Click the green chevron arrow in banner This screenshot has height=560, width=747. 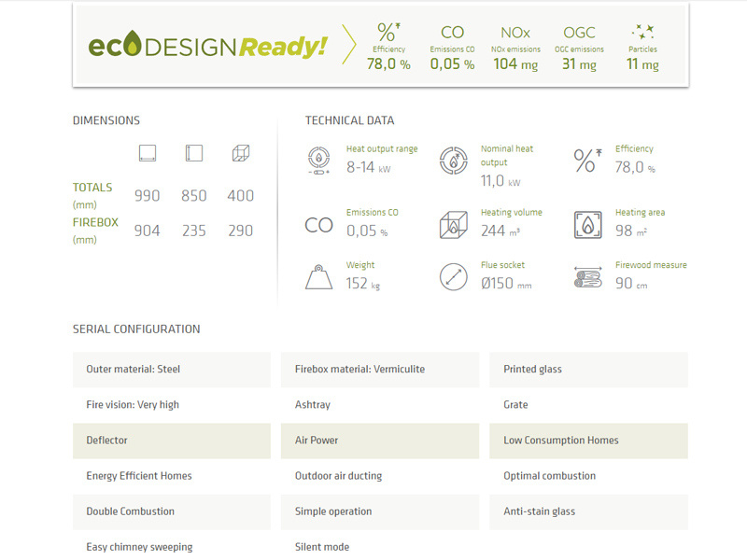(x=348, y=44)
